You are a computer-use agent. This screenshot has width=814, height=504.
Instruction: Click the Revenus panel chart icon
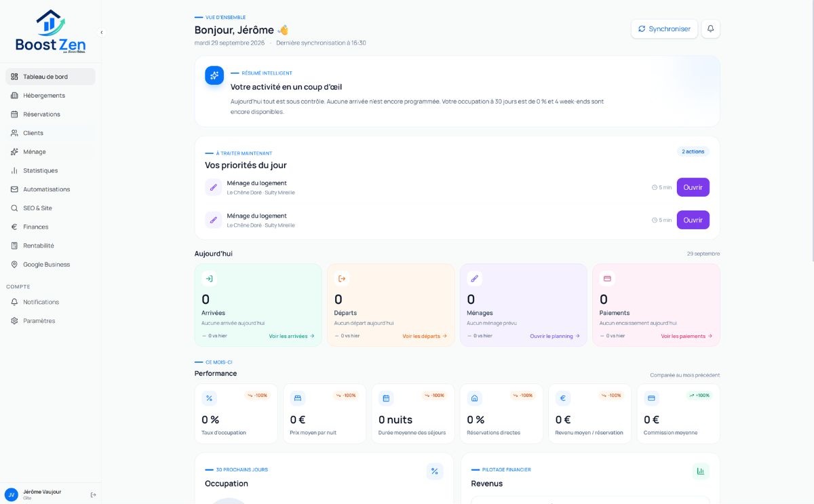point(701,471)
